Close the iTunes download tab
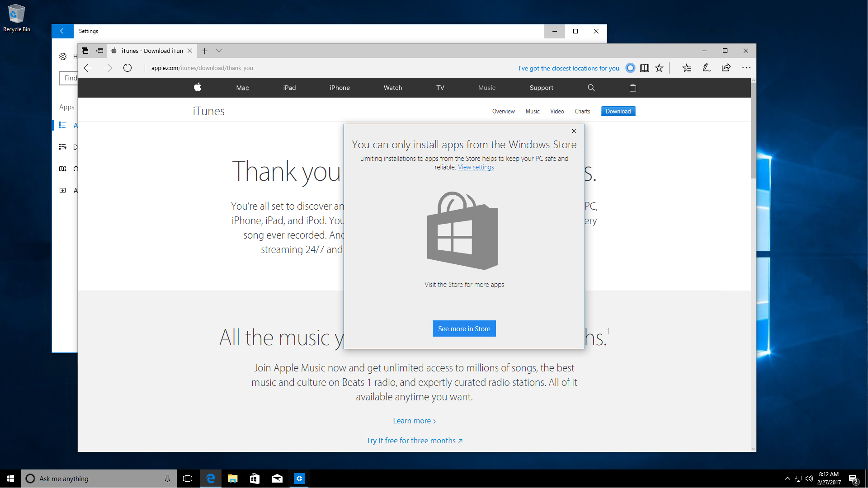 (x=190, y=51)
